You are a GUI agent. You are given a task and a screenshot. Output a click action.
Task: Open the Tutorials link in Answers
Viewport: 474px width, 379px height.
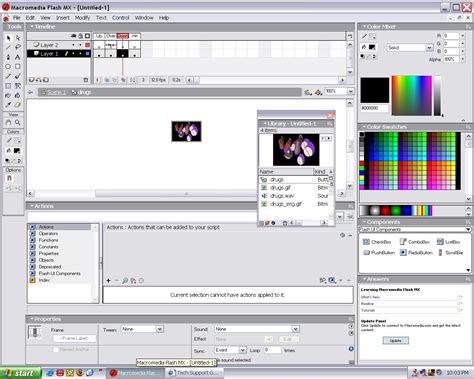coord(368,310)
